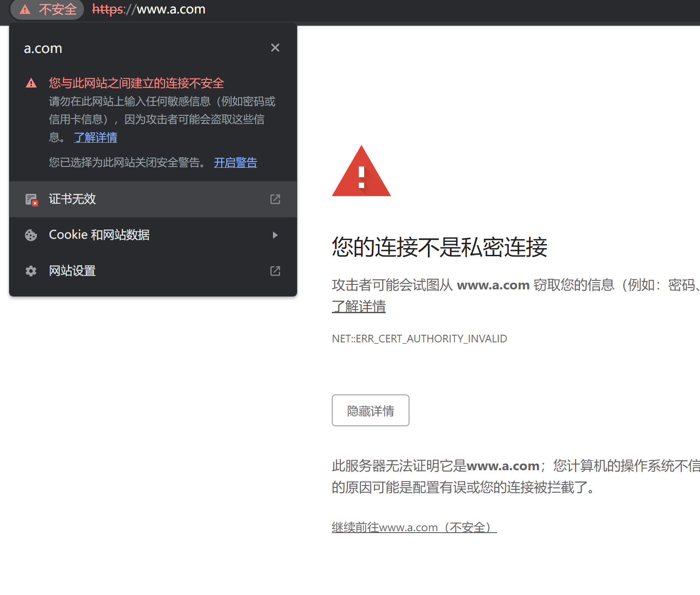The width and height of the screenshot is (700, 595).
Task: Click the invalid certificate icon
Action: click(31, 199)
